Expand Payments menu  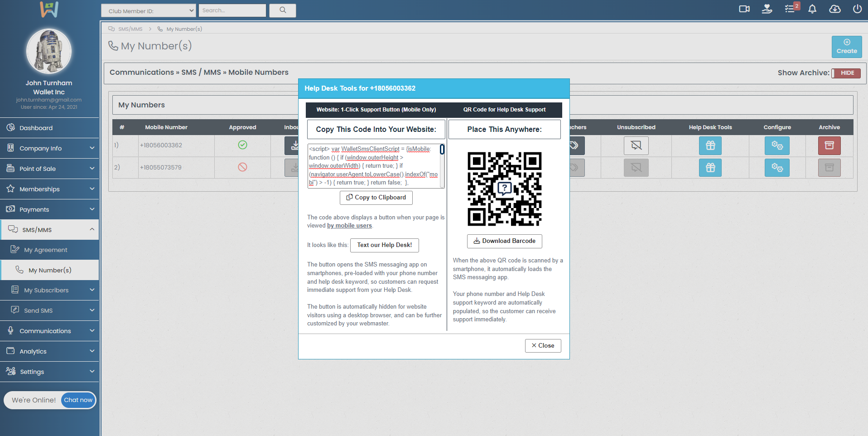tap(49, 209)
